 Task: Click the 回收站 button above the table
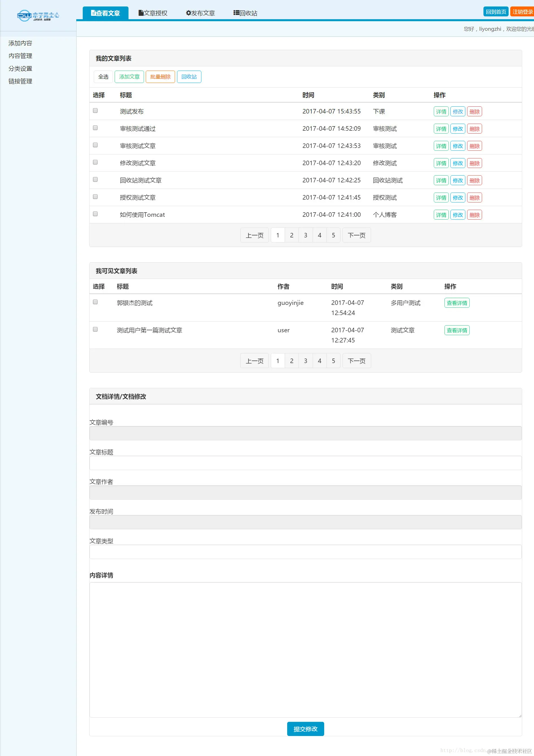[189, 77]
